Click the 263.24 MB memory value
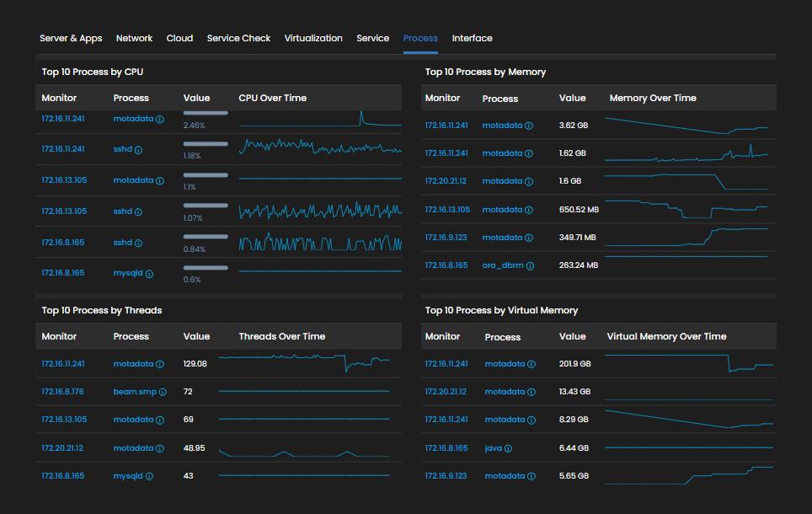The image size is (812, 514). pos(579,265)
